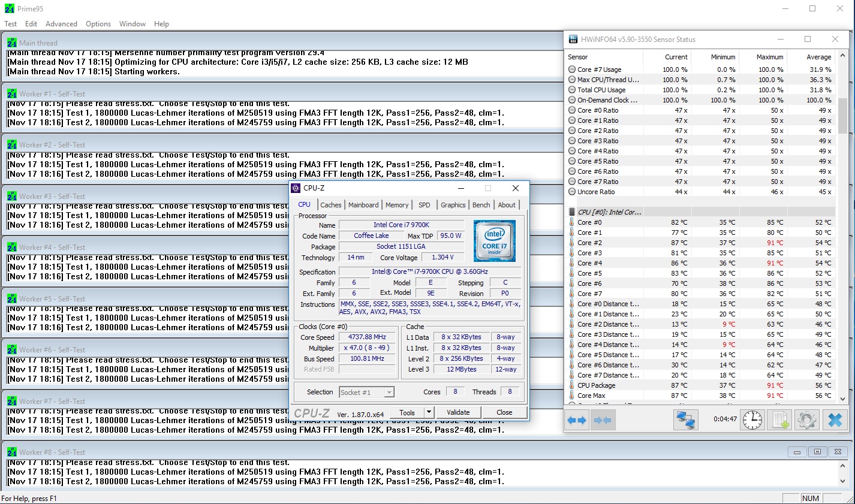Viewport: 855px width, 504px height.
Task: Start logging with the sheet-plus icon
Action: (x=779, y=420)
